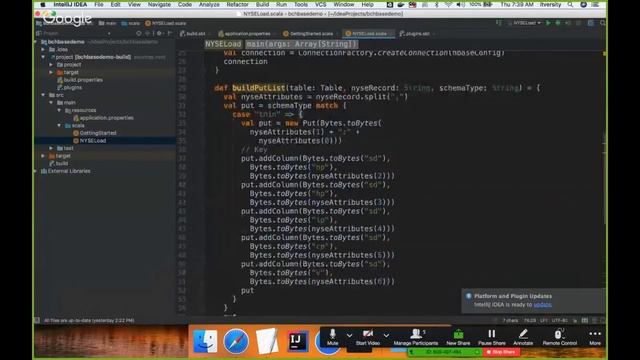Click main(args: Array[String]) breadcrumb

301,44
